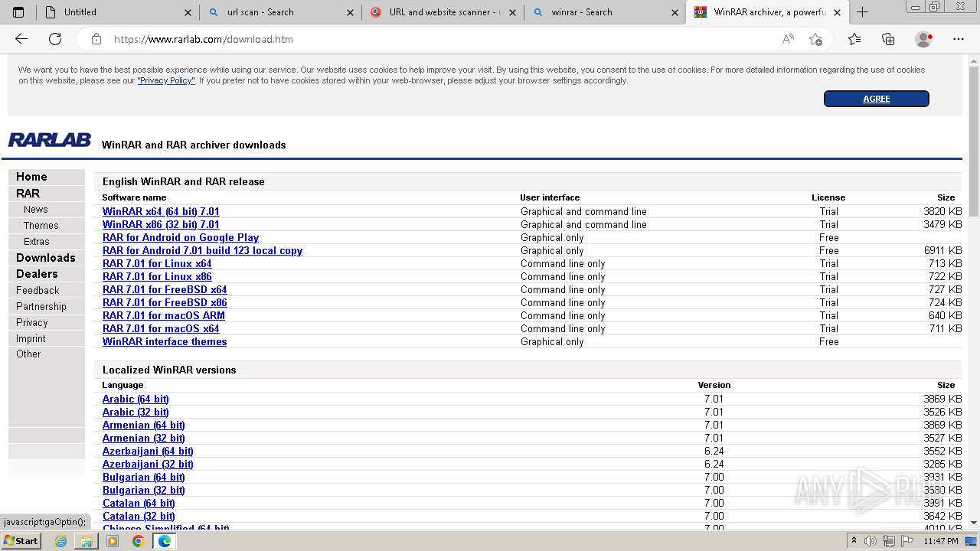980x551 pixels.
Task: Open the Favorites list icon
Action: 854,39
